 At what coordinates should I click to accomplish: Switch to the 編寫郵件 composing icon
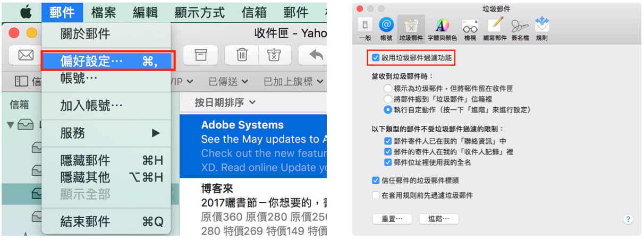pos(495,27)
